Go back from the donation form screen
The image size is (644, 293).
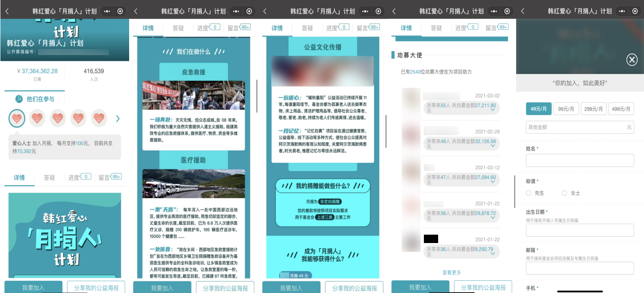coord(522,11)
